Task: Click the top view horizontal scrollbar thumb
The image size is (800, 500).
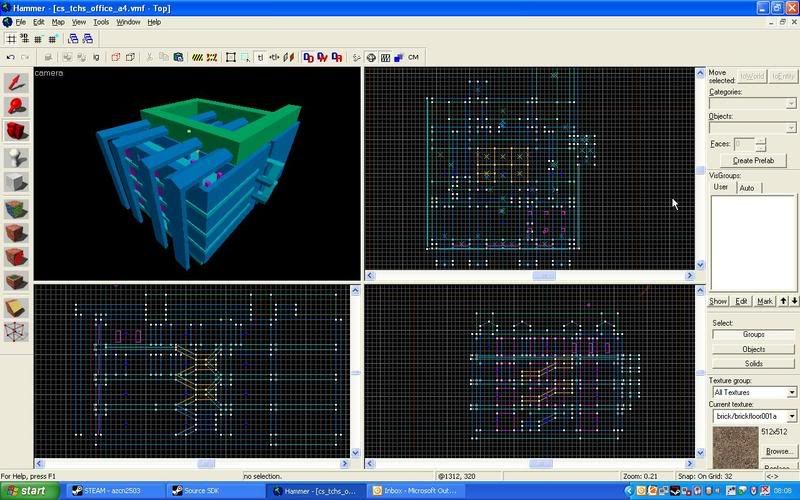Action: tap(544, 276)
